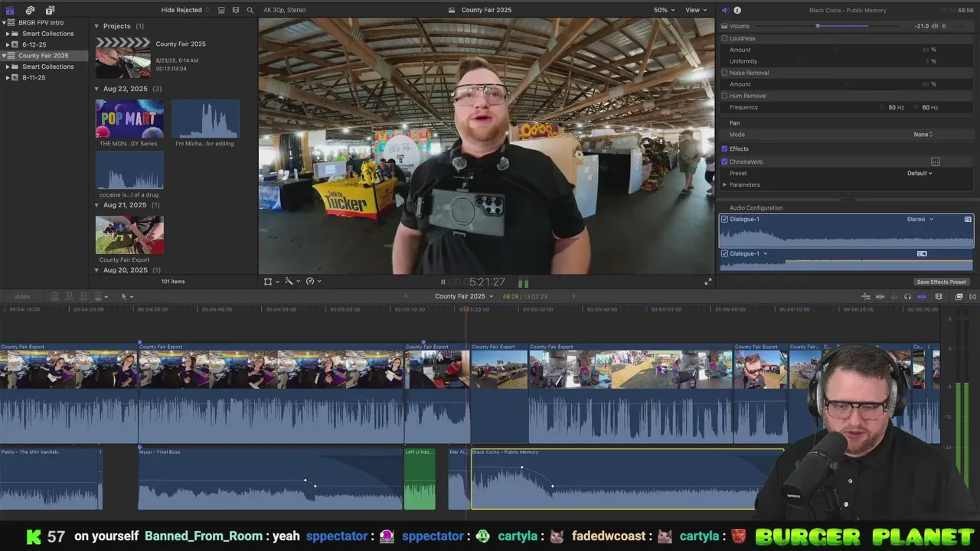
Task: Enter full screen viewer mode
Action: click(x=708, y=282)
